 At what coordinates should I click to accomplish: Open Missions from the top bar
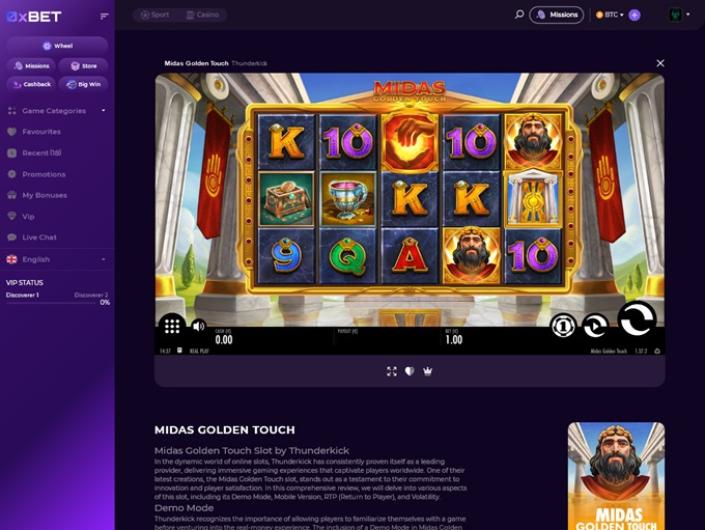coord(557,15)
